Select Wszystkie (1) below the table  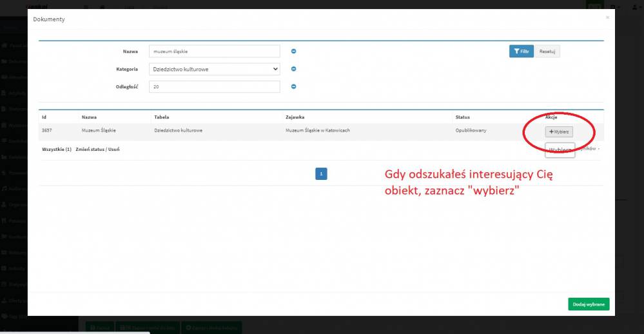tap(56, 149)
